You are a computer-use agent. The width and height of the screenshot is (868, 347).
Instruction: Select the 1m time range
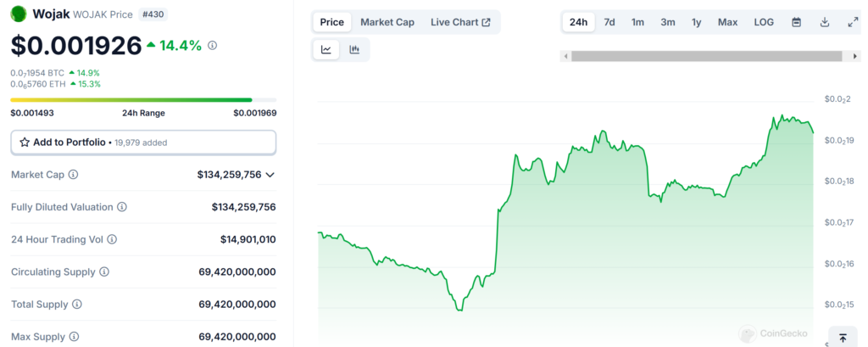coord(637,22)
